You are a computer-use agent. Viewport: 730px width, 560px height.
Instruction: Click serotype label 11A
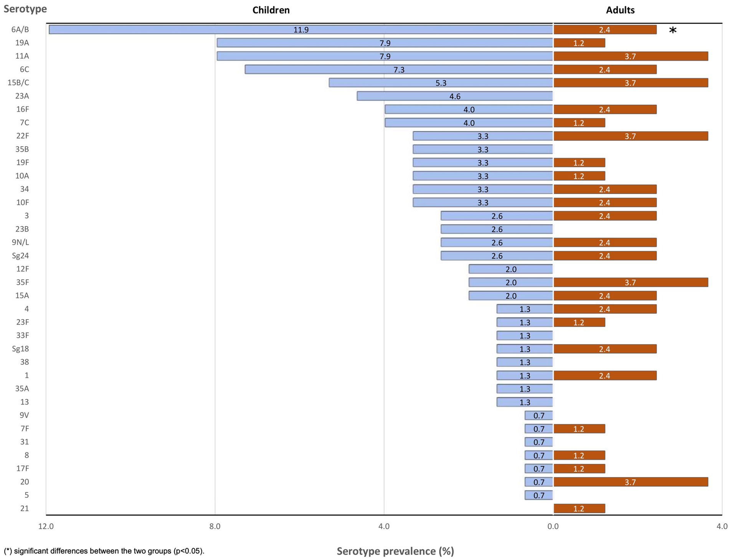pos(22,56)
